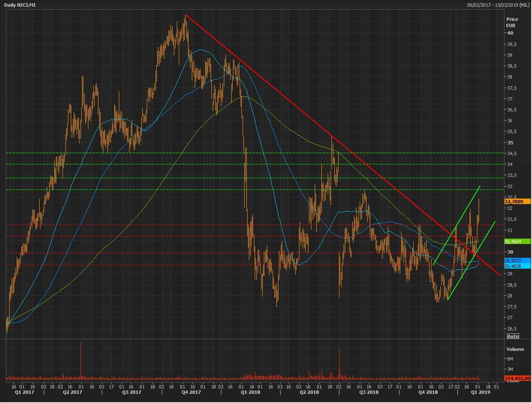Click the date range label at top right

498,5
